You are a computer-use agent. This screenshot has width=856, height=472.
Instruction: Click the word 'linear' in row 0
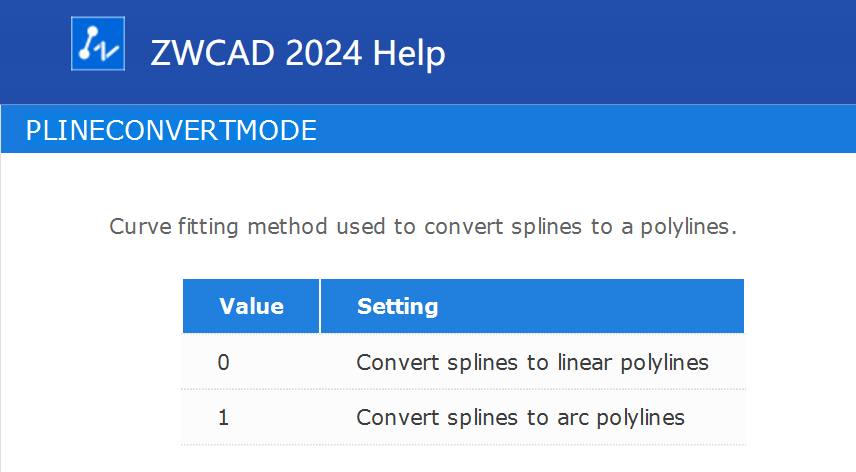[585, 362]
